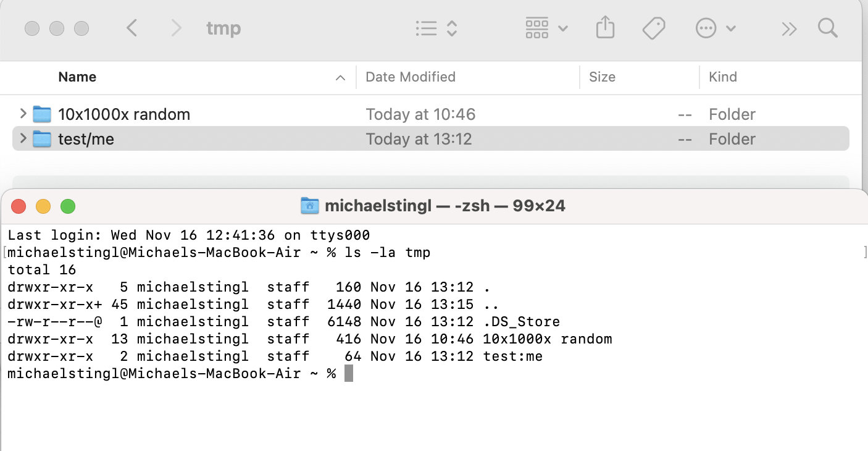This screenshot has height=451, width=868.
Task: Expand the 10x1000x random folder
Action: 23,114
